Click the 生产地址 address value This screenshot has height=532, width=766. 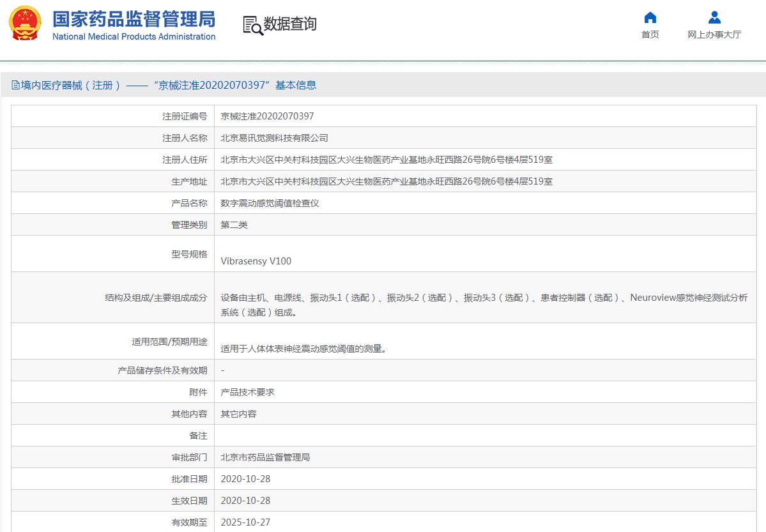pos(387,181)
